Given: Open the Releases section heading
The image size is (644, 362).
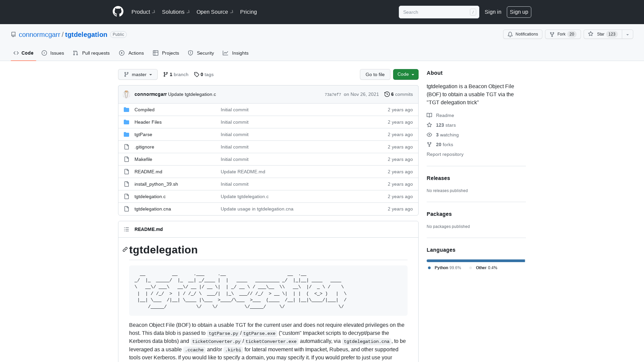Looking at the screenshot, I should click(438, 178).
